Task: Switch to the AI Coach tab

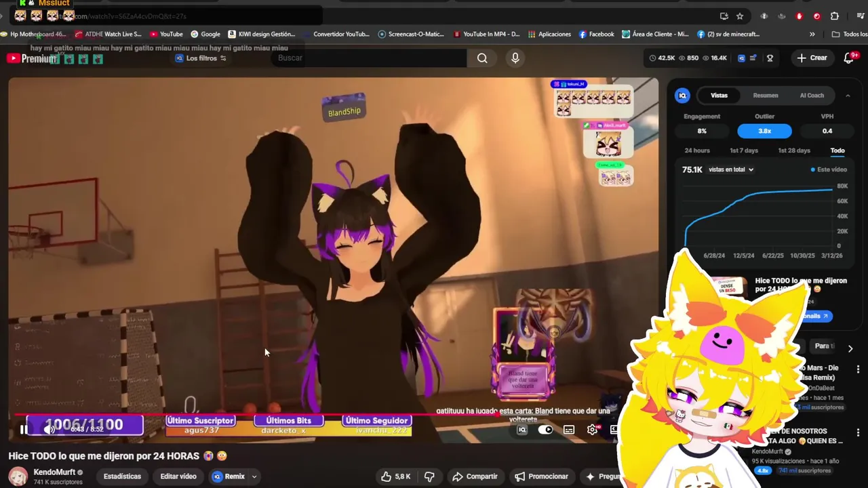Action: 812,96
